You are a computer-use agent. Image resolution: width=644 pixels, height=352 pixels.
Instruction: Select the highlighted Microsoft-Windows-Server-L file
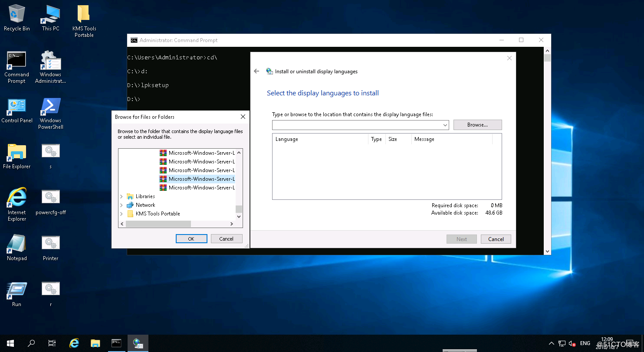(201, 179)
